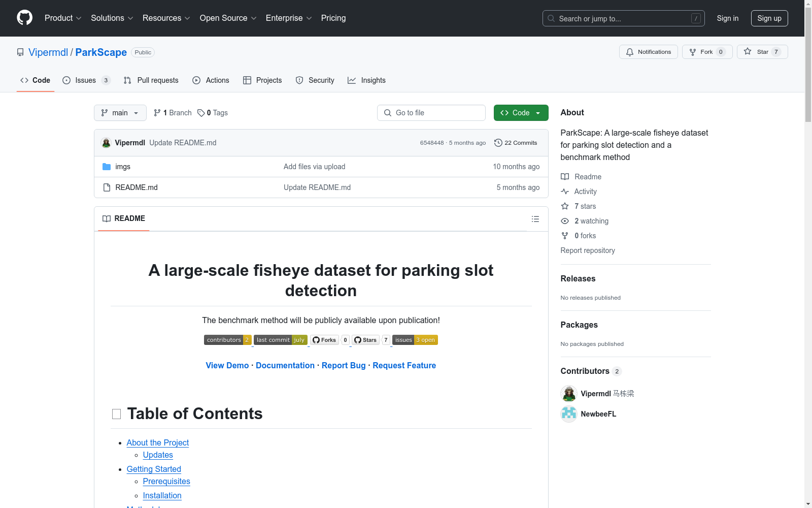Open the README.md file

click(x=137, y=187)
